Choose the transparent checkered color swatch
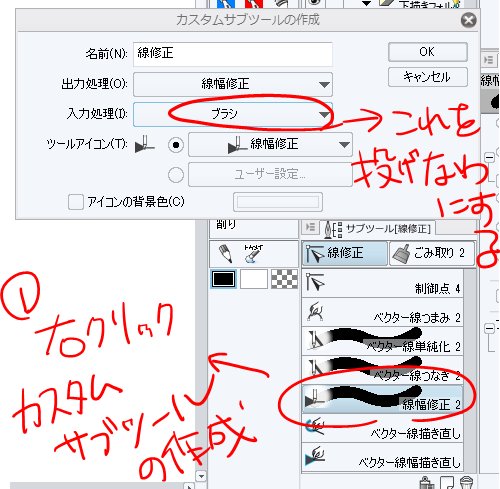Viewport: 500px width, 489px height. pyautogui.click(x=284, y=279)
